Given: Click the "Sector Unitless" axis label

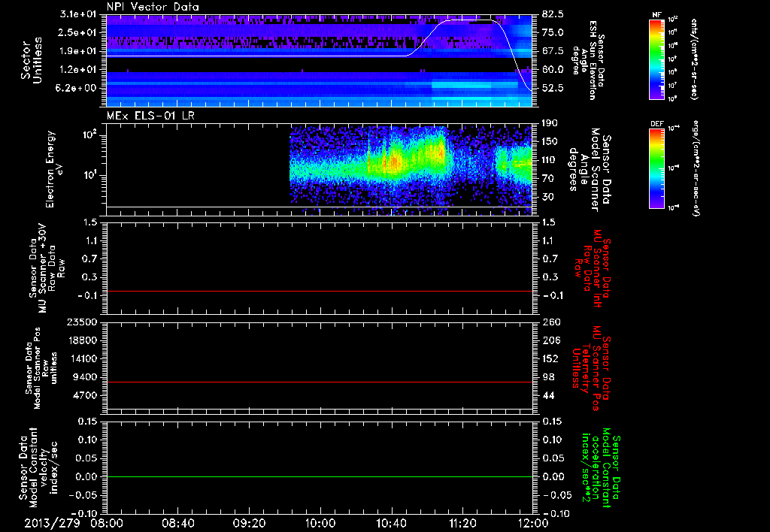Looking at the screenshot, I should [32, 60].
